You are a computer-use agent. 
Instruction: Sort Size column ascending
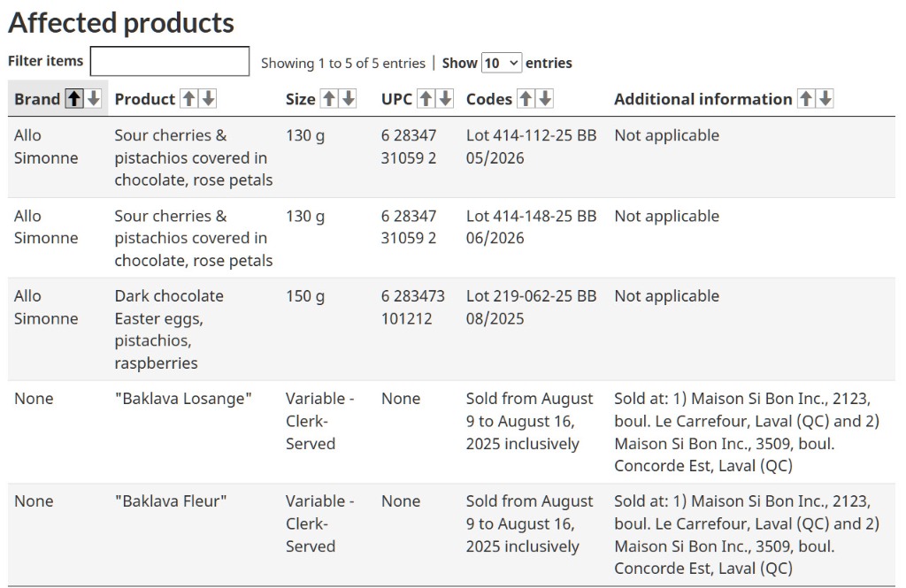pos(329,99)
